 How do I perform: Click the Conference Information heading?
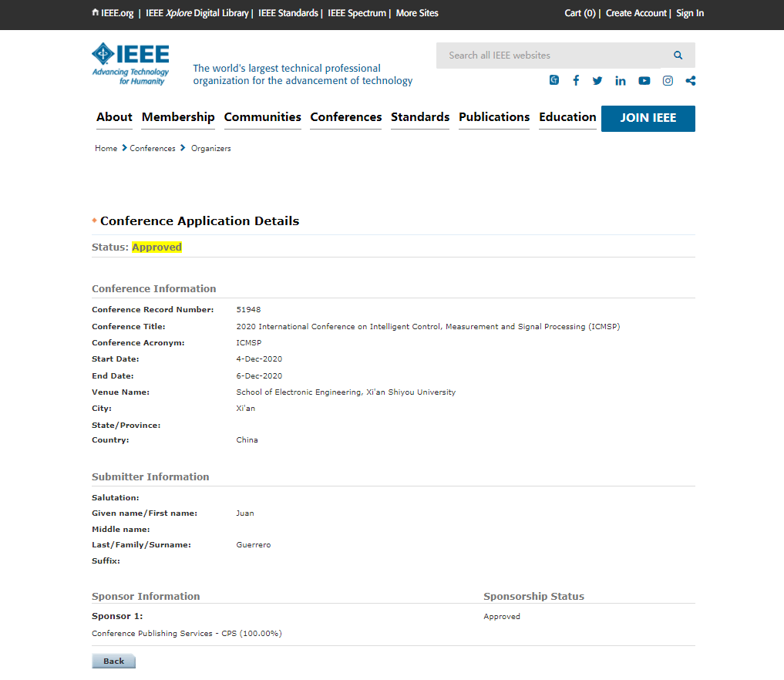click(154, 288)
